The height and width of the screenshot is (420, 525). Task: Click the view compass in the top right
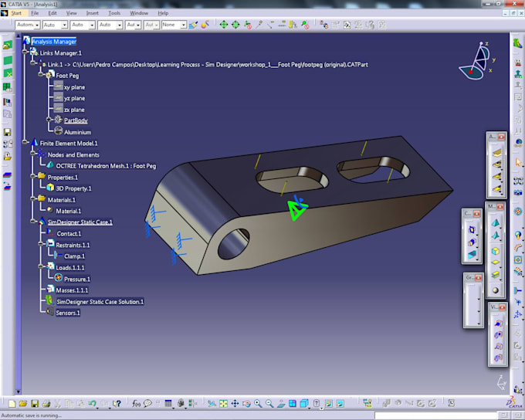pyautogui.click(x=472, y=62)
